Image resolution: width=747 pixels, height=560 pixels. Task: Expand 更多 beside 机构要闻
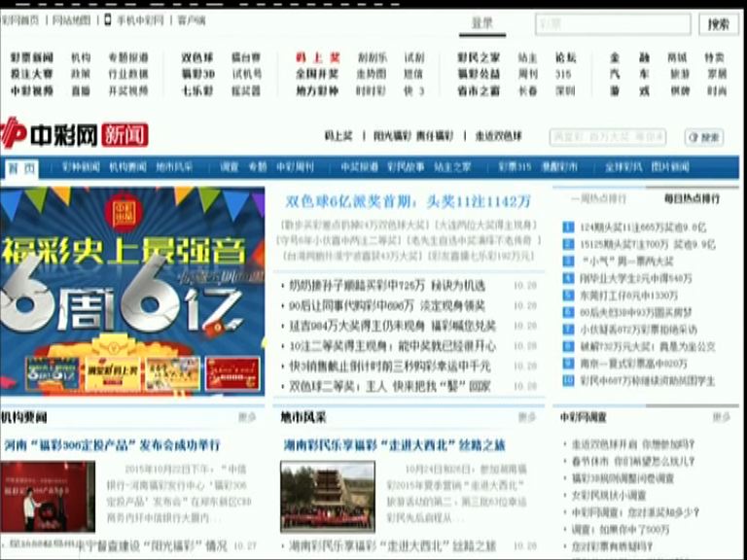tap(248, 417)
